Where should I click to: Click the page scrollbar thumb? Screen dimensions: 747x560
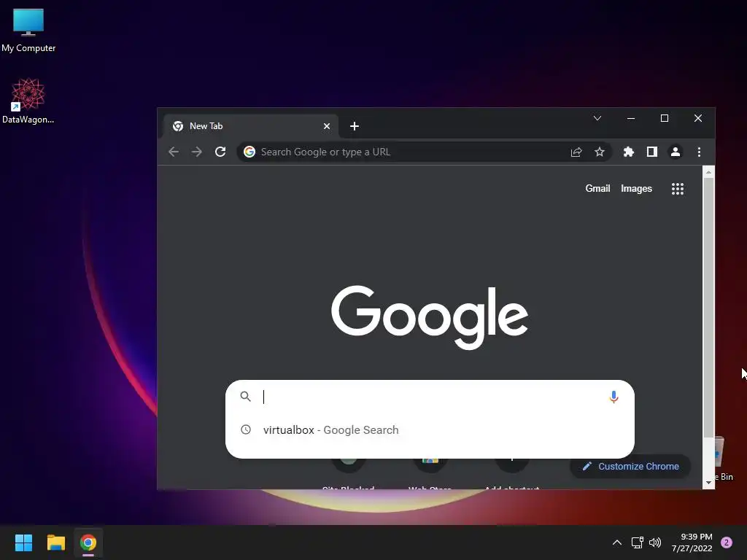click(708, 307)
